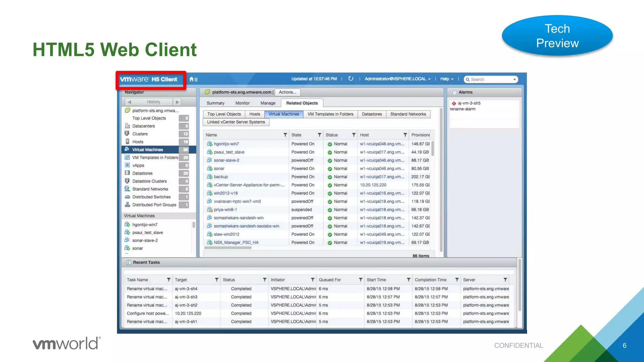Select the Hosts sub-tab
Screen dimensions: 644x362
coord(255,114)
